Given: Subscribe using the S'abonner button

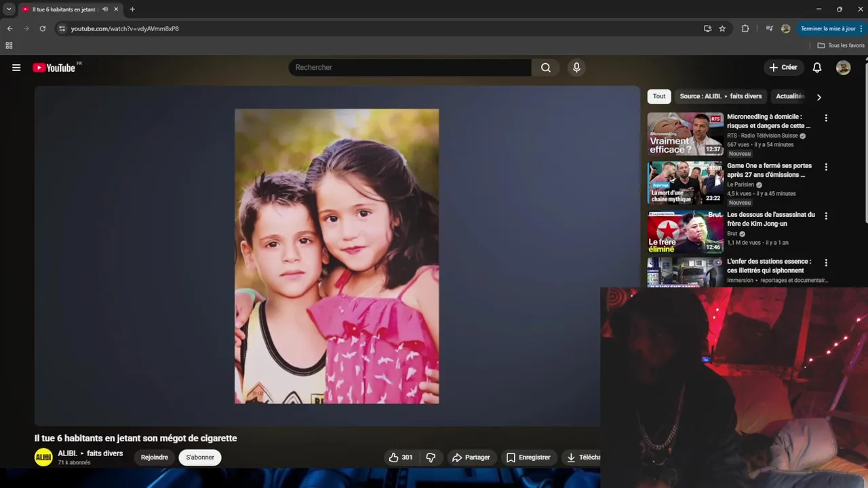Looking at the screenshot, I should click(200, 457).
